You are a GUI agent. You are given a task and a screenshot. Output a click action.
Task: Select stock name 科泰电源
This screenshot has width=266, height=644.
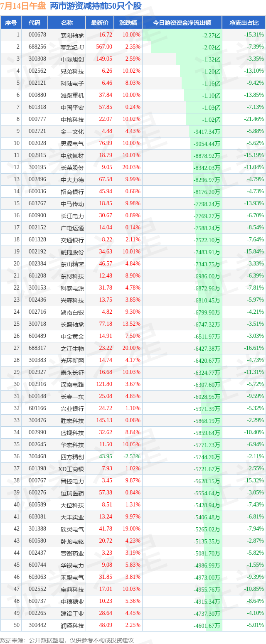point(72,288)
